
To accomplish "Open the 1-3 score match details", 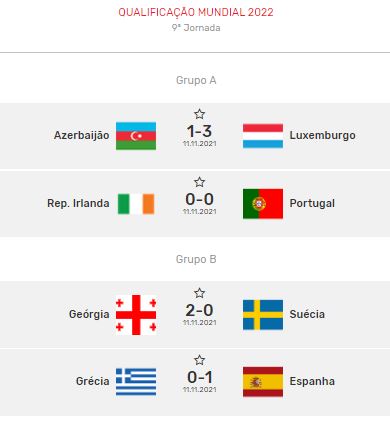I will point(199,131).
